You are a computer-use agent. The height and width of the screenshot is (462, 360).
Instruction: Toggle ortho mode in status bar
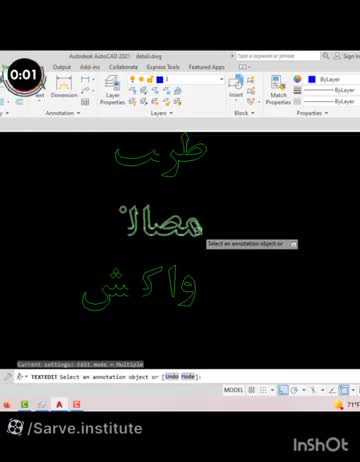(x=283, y=390)
